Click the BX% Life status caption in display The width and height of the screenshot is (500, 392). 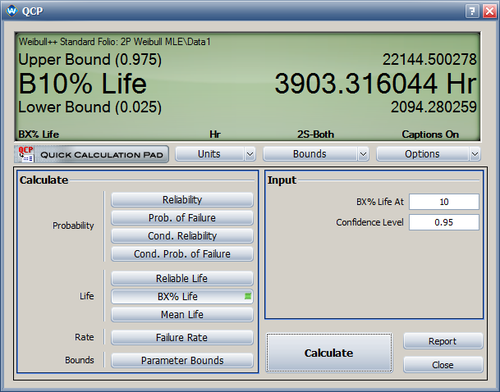(39, 134)
